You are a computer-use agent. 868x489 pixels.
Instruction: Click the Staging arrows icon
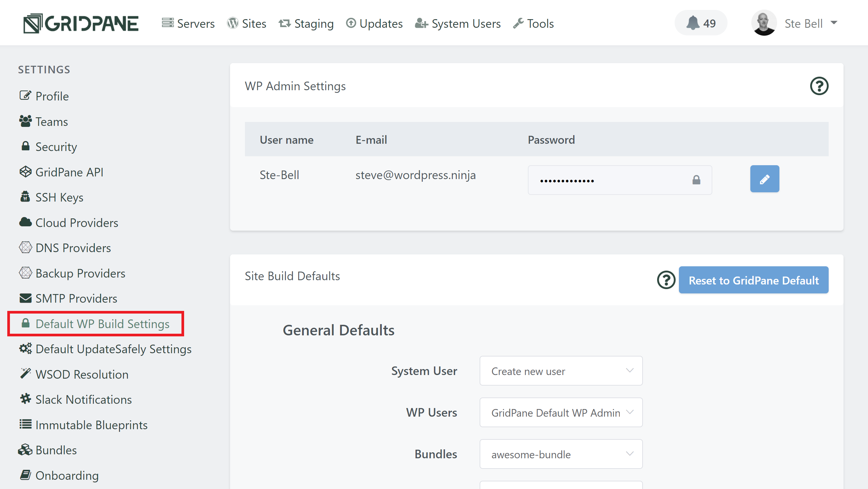click(x=284, y=23)
